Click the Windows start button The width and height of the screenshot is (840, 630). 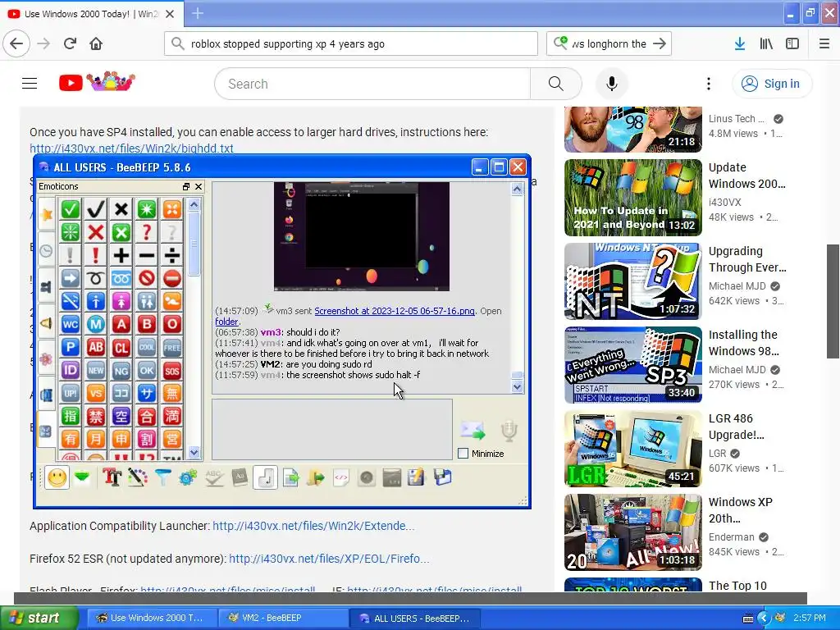pyautogui.click(x=38, y=618)
